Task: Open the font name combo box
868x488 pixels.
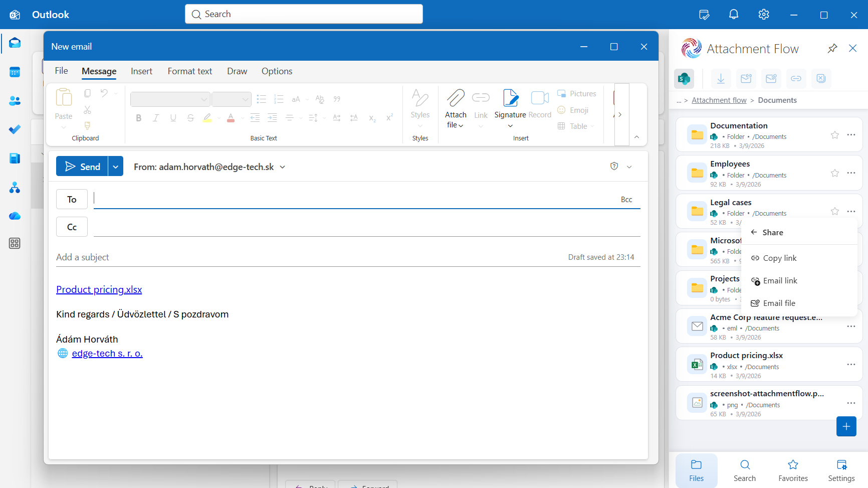Action: click(170, 99)
